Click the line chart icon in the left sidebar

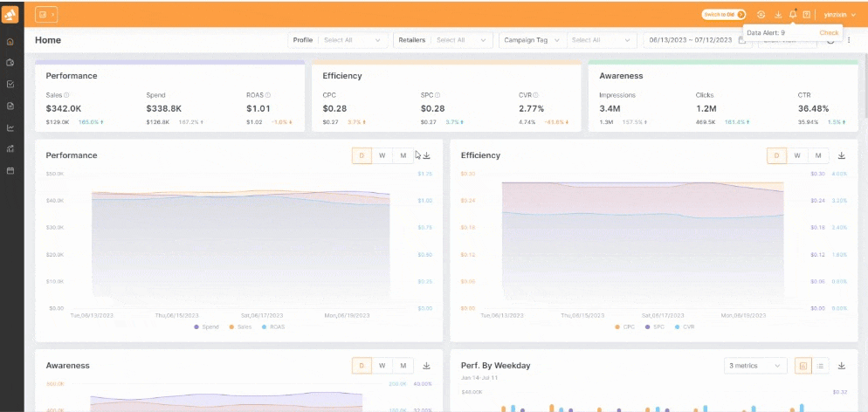click(10, 127)
